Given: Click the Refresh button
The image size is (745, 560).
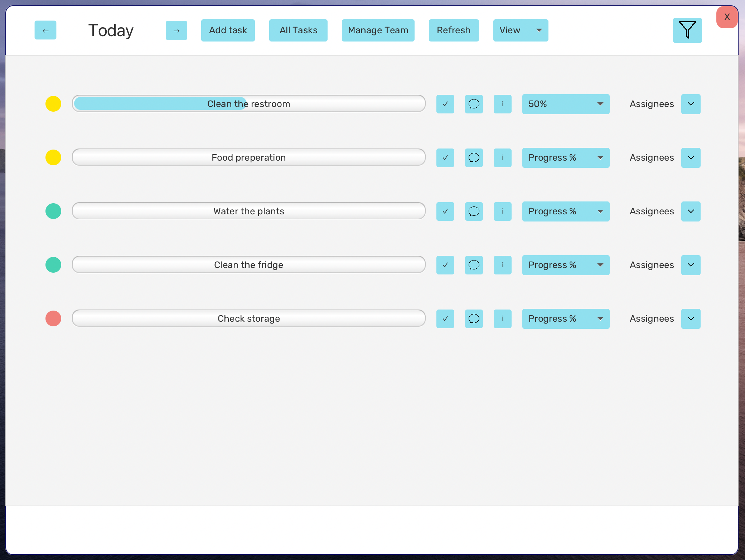Looking at the screenshot, I should coord(453,30).
